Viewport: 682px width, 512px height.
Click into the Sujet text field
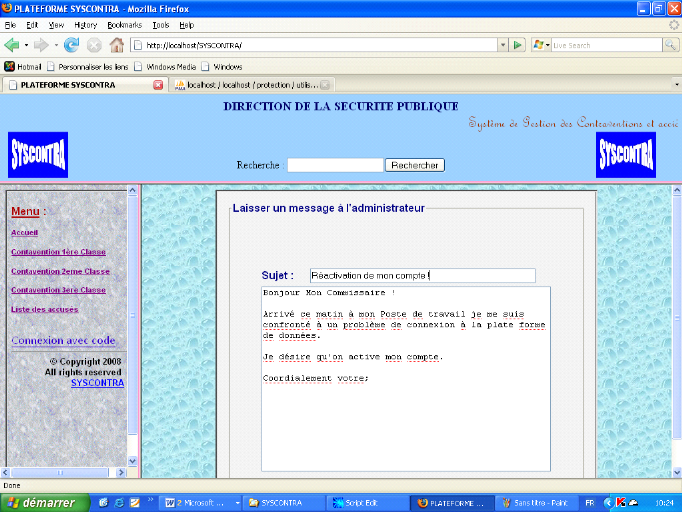422,275
